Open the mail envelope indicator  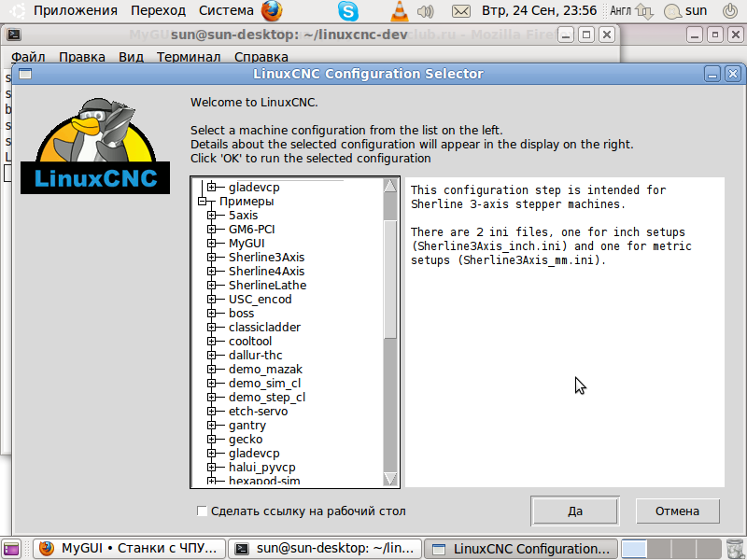click(x=460, y=11)
